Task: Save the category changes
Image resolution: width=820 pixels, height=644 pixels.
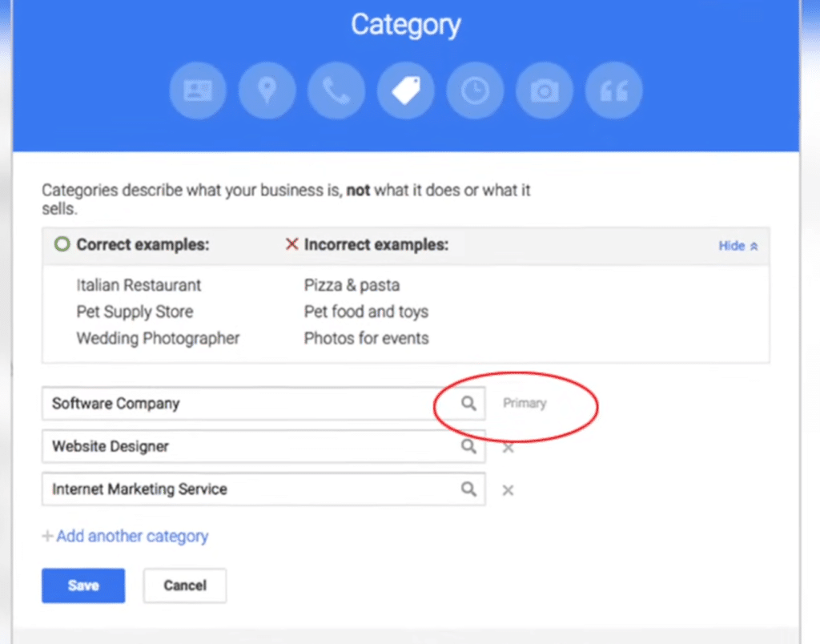Action: 82,586
